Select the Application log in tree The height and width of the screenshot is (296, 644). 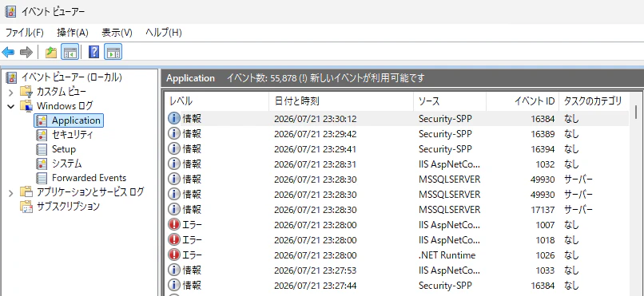[x=76, y=120]
